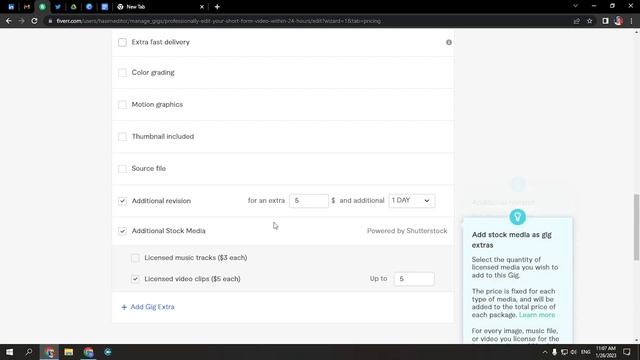Open File Explorer from taskbar
This screenshot has height=360, width=640.
69,352
